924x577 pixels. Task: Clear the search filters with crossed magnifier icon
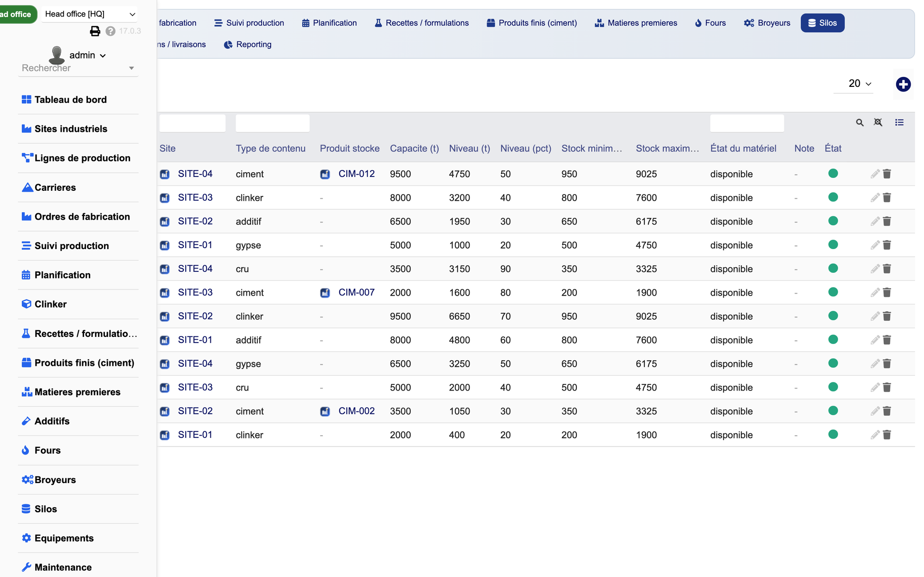point(878,122)
